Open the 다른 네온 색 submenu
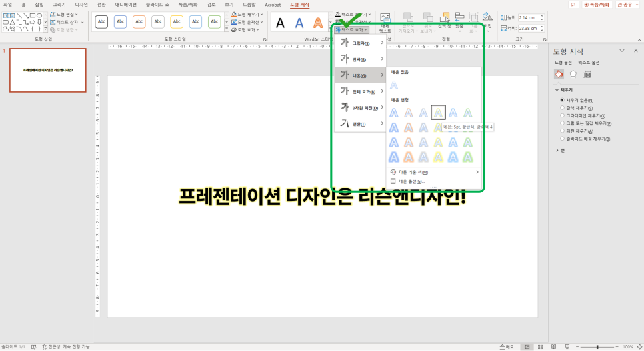The height and width of the screenshot is (351, 644). coord(434,172)
